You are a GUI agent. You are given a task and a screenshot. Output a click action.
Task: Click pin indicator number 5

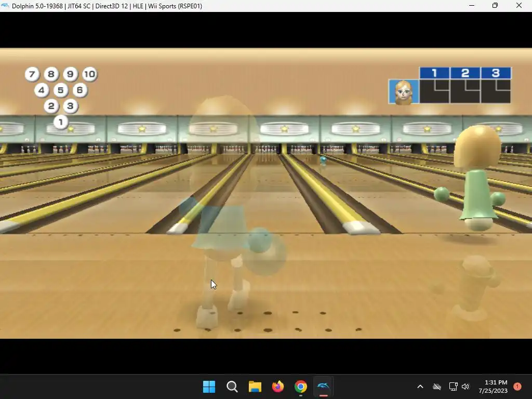click(61, 90)
